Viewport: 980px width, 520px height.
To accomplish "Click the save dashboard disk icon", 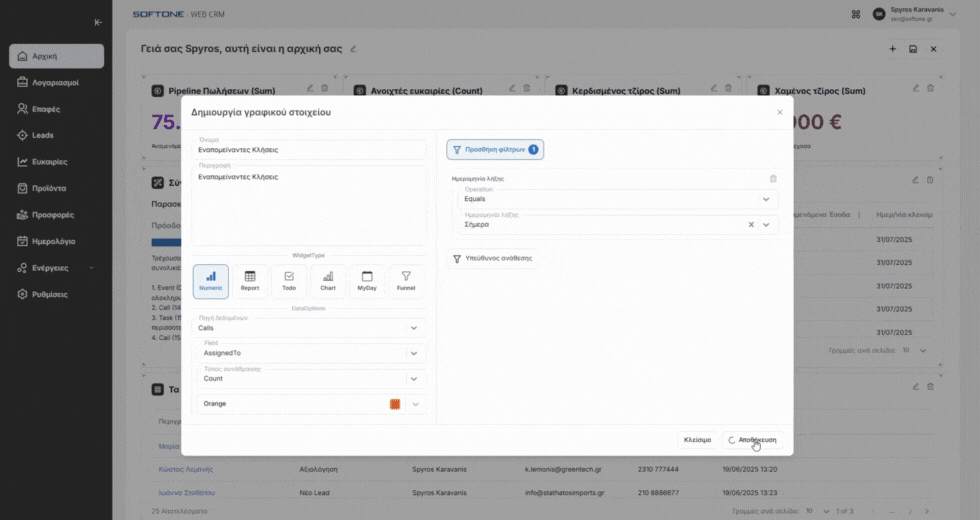I will [x=913, y=49].
